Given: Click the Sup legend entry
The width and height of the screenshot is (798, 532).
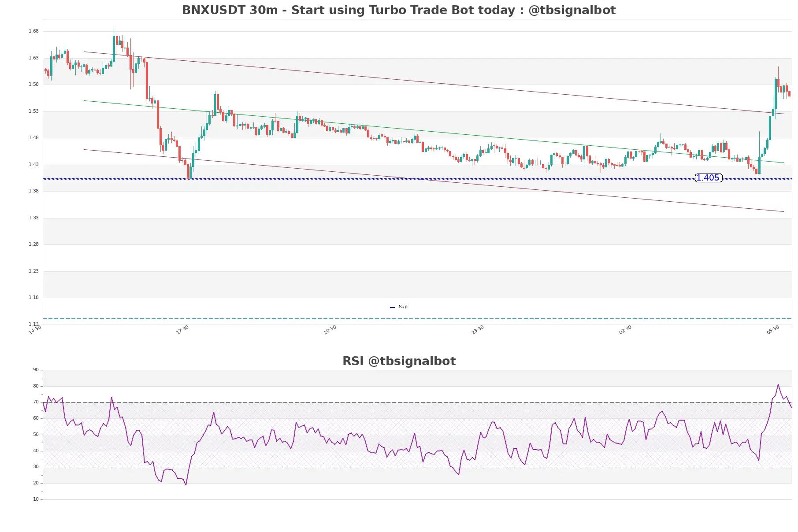Looking at the screenshot, I should (x=399, y=307).
